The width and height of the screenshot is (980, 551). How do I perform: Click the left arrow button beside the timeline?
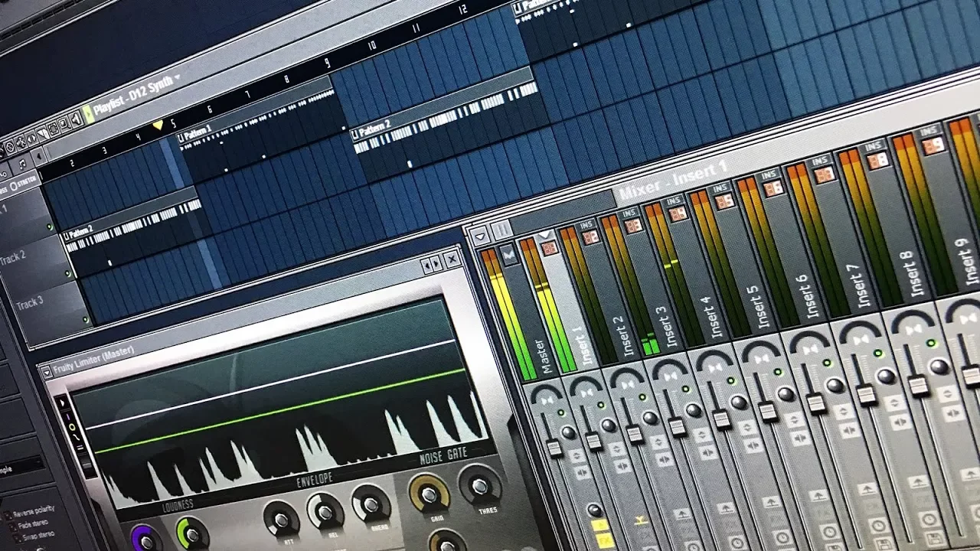tap(39, 156)
